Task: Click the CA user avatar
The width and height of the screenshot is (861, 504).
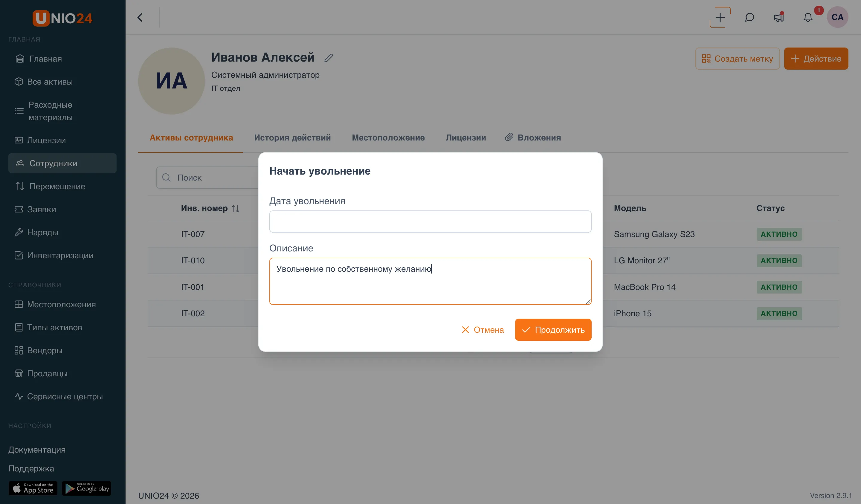Action: pos(837,17)
